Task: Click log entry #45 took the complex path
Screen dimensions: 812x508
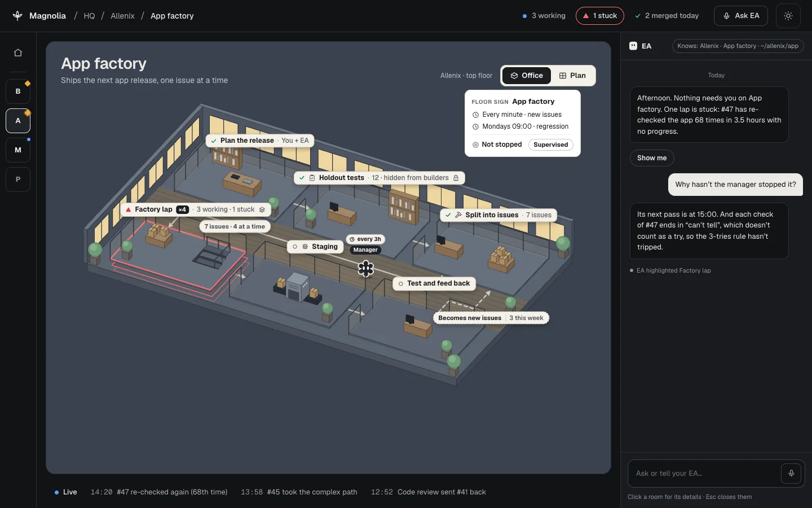Action: 299,492
